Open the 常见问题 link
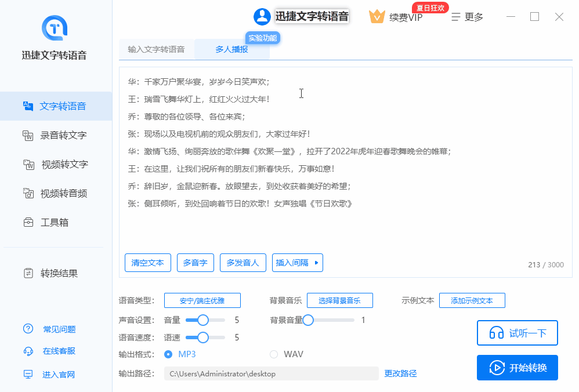The height and width of the screenshot is (392, 579). coord(59,329)
